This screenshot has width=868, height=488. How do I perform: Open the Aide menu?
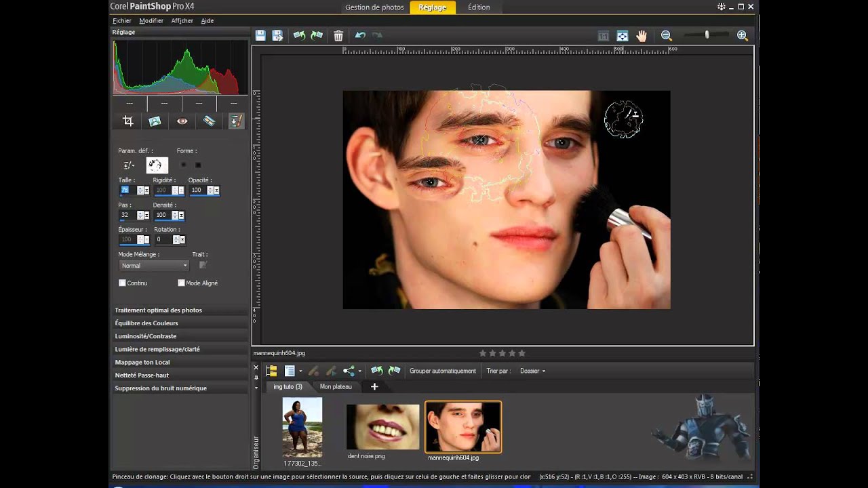(208, 20)
